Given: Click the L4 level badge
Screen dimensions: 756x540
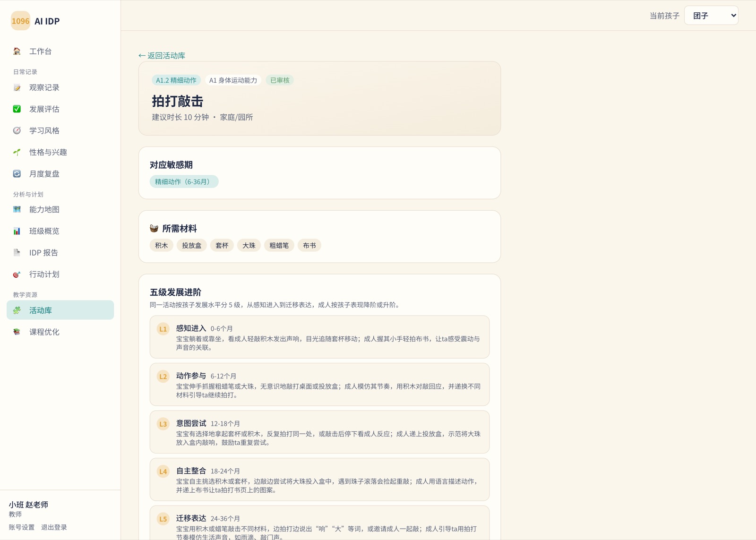Looking at the screenshot, I should (x=163, y=471).
